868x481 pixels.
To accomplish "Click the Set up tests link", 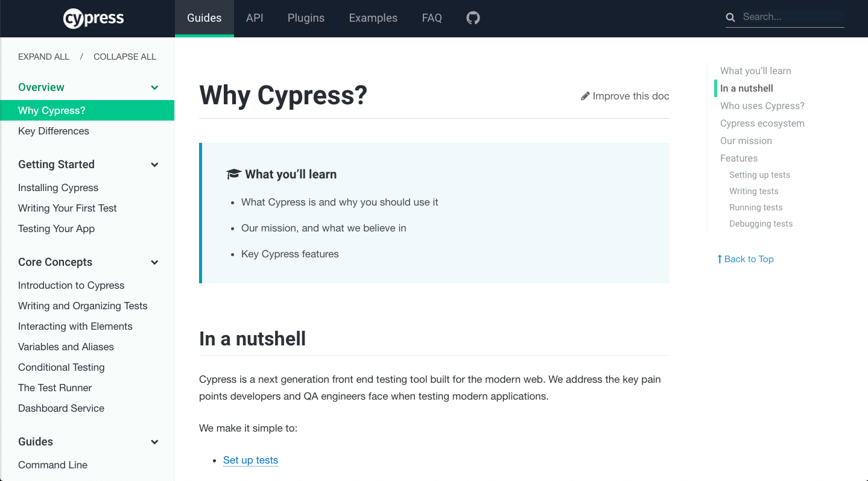I will [x=250, y=460].
